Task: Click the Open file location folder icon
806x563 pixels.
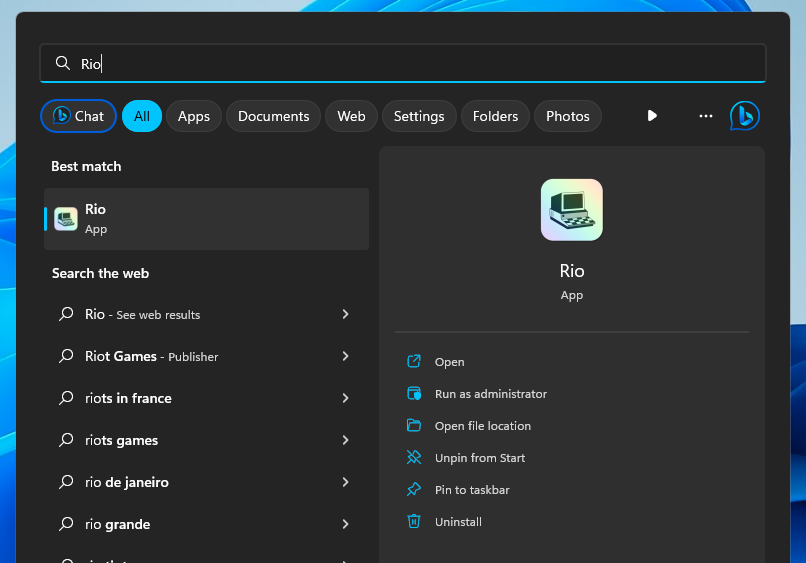Action: (x=414, y=425)
